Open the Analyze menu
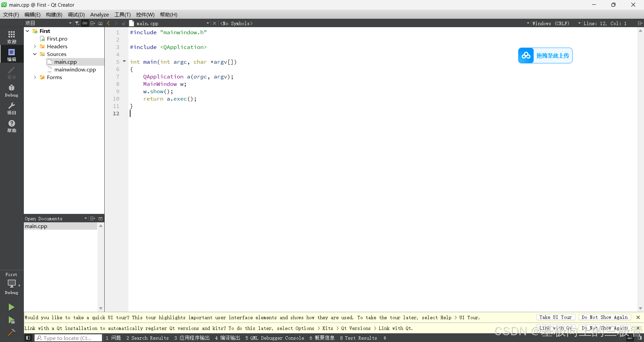 [100, 14]
